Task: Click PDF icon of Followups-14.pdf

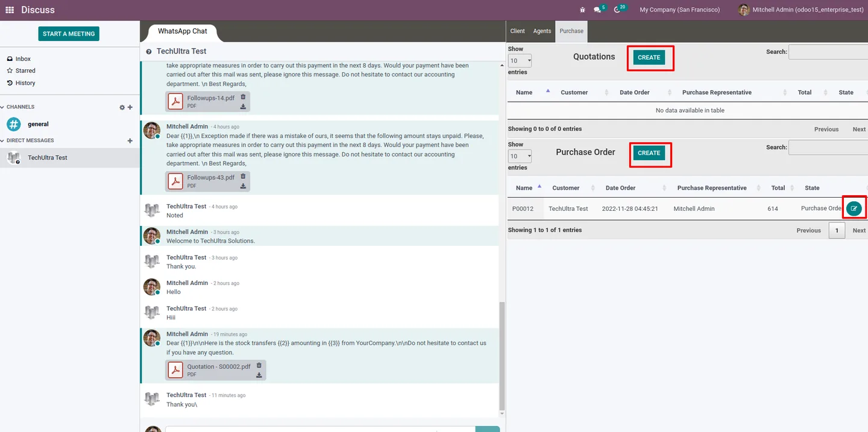Action: 175,101
